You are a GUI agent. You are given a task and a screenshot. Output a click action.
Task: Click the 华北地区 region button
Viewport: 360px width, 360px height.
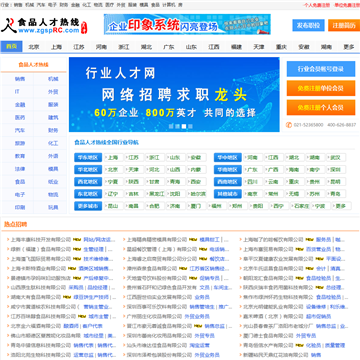(x=88, y=170)
